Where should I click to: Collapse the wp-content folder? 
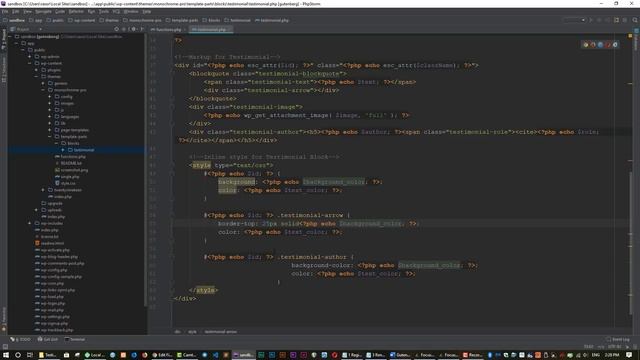30,63
